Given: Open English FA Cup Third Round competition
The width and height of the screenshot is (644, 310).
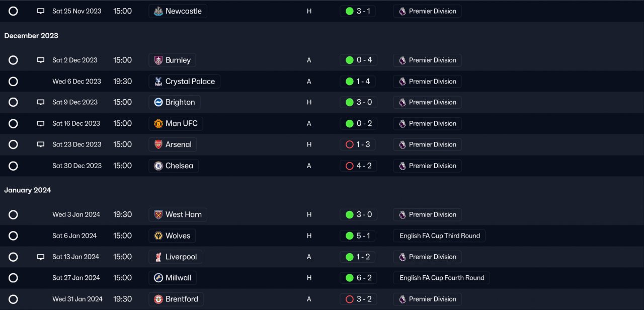Looking at the screenshot, I should click(439, 236).
